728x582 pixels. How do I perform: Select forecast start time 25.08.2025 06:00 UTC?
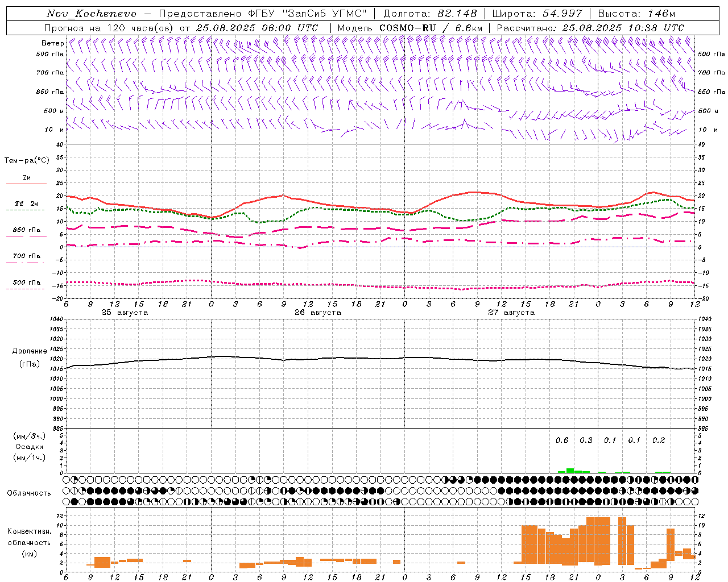click(x=257, y=28)
